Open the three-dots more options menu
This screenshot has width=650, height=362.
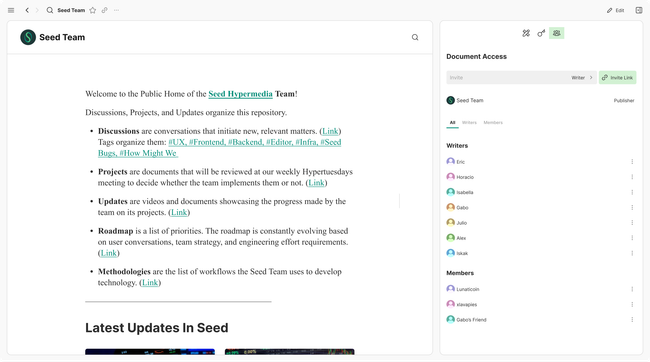point(116,10)
